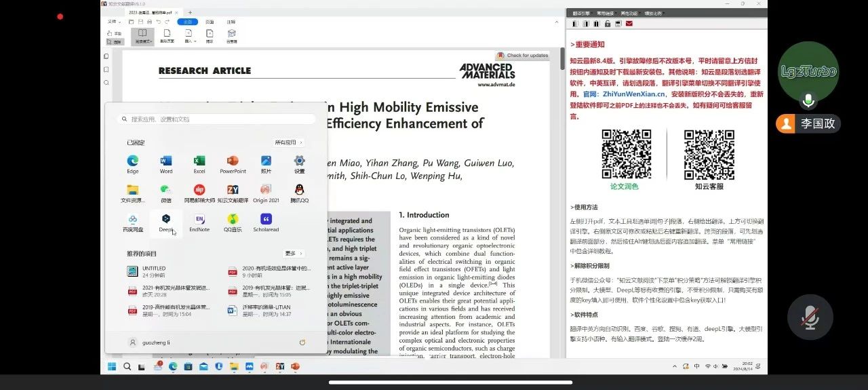Open guozheng li user account
This screenshot has height=390, width=868.
pos(149,343)
